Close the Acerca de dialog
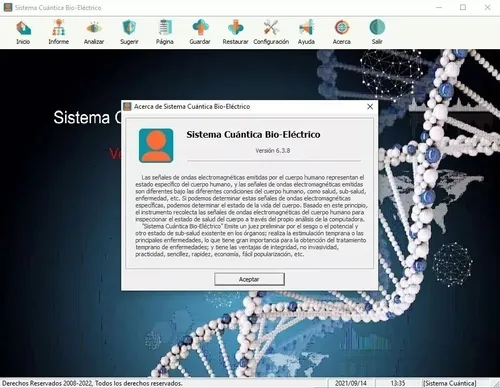The image size is (500, 388). (370, 107)
